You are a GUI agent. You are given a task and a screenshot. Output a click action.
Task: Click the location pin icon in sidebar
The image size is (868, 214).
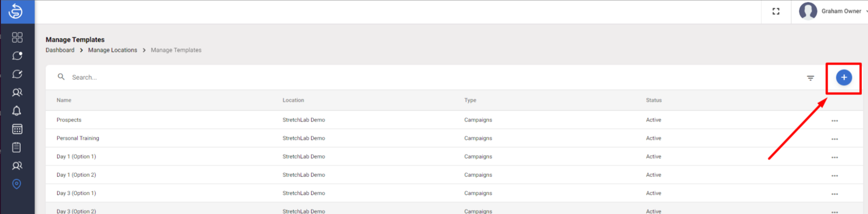[17, 184]
